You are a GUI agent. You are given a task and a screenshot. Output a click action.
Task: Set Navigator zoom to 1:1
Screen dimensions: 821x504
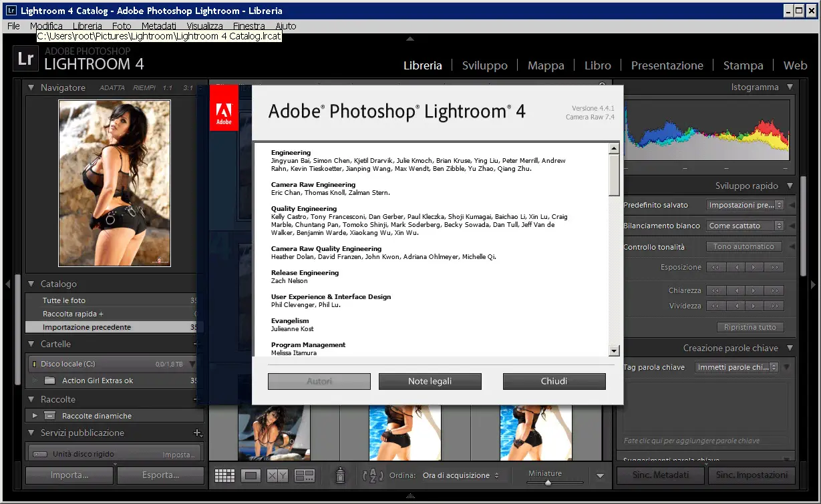(167, 88)
